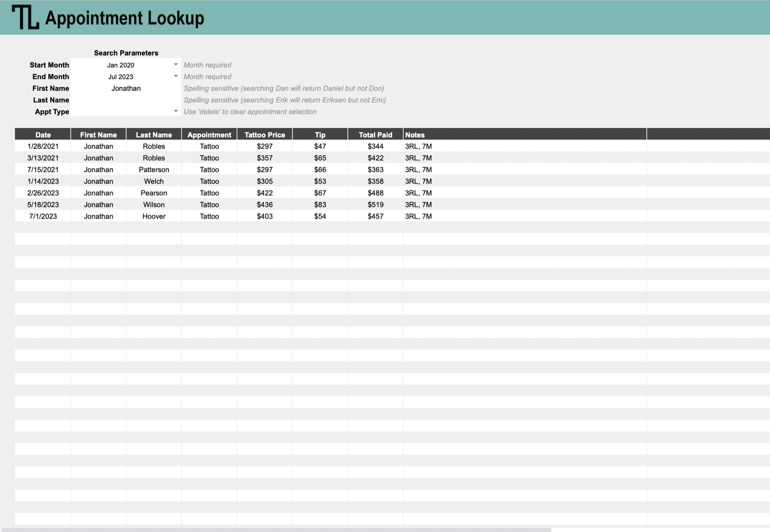The height and width of the screenshot is (532, 770).
Task: Click the Total Paid column header
Action: (x=375, y=135)
